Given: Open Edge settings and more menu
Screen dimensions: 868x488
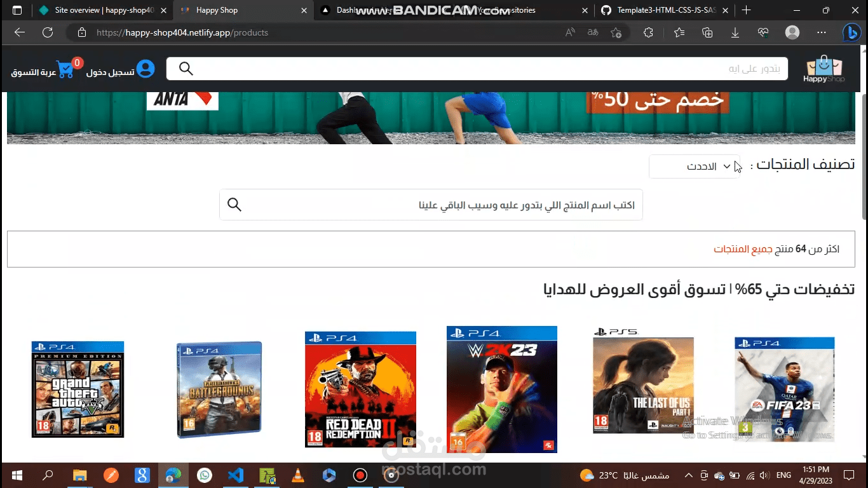Looking at the screenshot, I should 822,32.
